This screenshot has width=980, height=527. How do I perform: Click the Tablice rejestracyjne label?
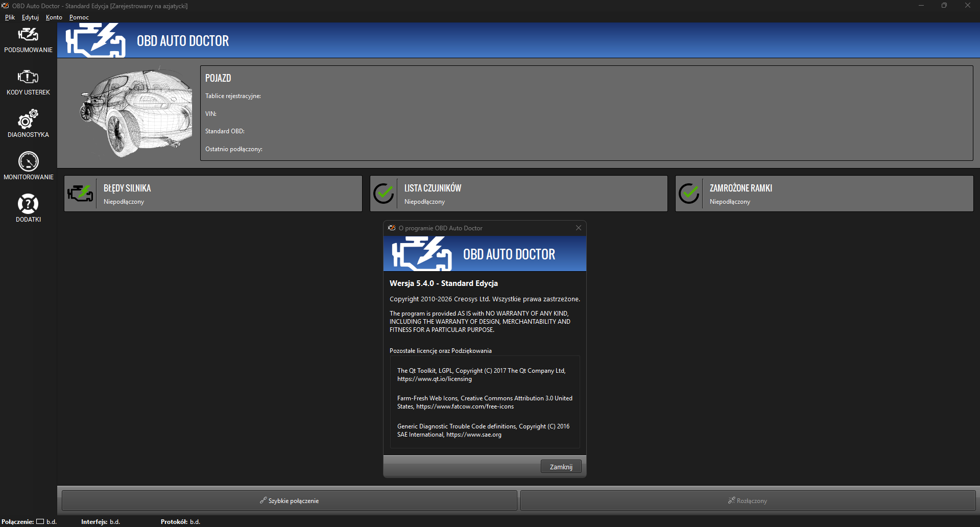[233, 96]
